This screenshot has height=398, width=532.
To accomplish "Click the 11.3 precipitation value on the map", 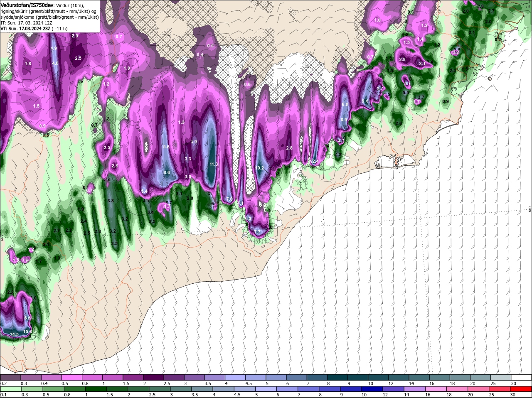I will [x=214, y=165].
